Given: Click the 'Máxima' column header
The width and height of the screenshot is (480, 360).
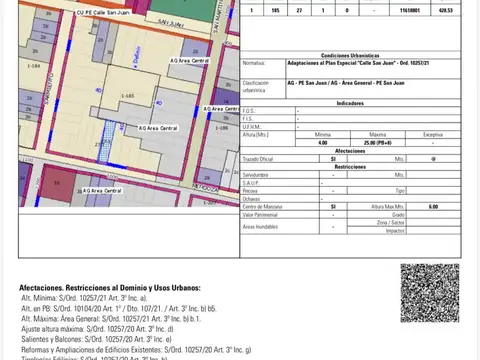Looking at the screenshot, I should (378, 135).
